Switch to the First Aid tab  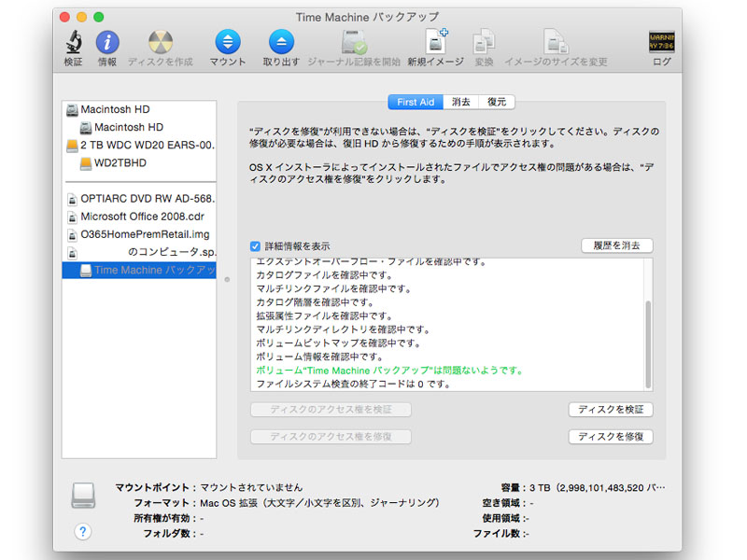(416, 102)
